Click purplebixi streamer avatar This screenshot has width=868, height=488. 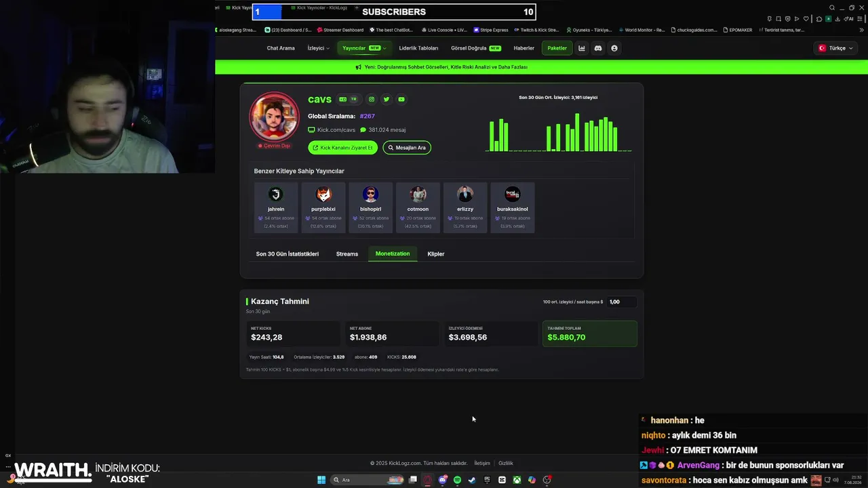pyautogui.click(x=323, y=195)
